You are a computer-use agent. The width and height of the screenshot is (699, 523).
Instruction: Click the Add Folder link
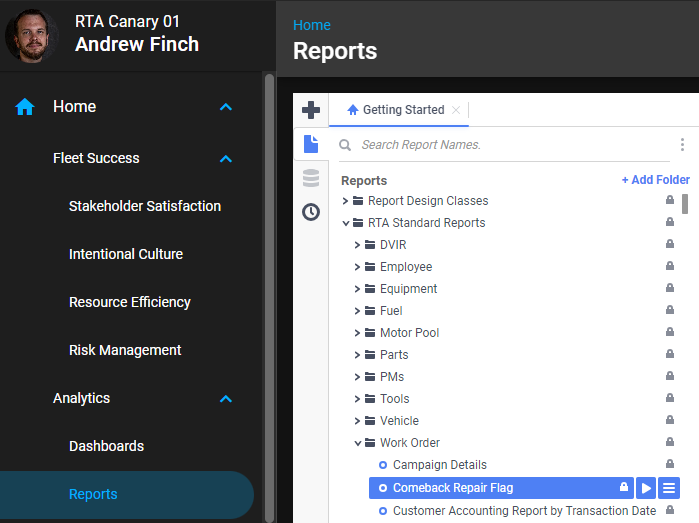click(655, 180)
